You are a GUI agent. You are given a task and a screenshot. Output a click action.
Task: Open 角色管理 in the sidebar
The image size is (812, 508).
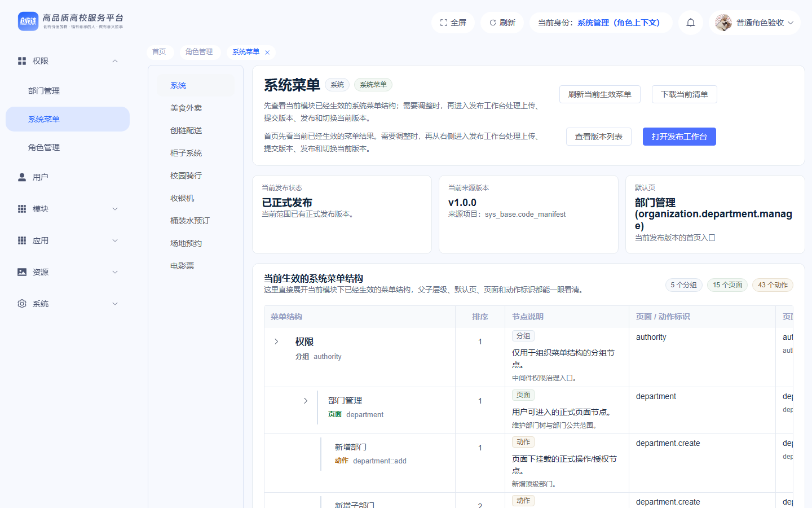pos(68,147)
